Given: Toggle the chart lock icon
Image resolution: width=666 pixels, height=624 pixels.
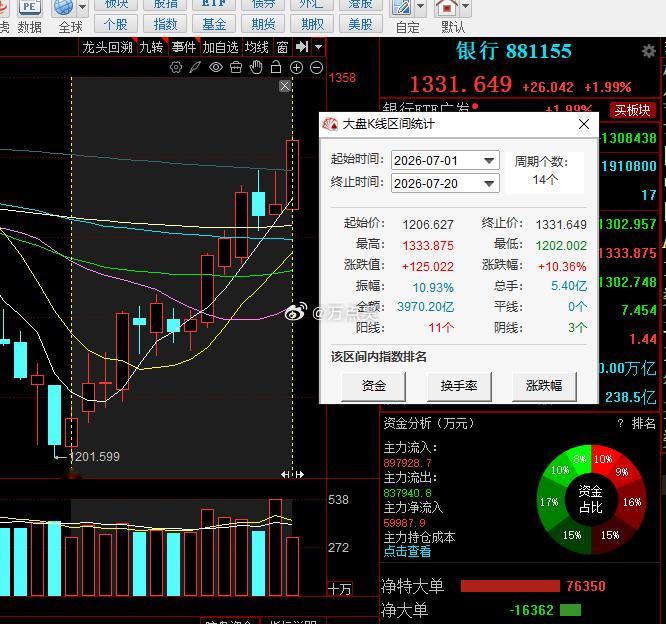Looking at the screenshot, I should 276,67.
